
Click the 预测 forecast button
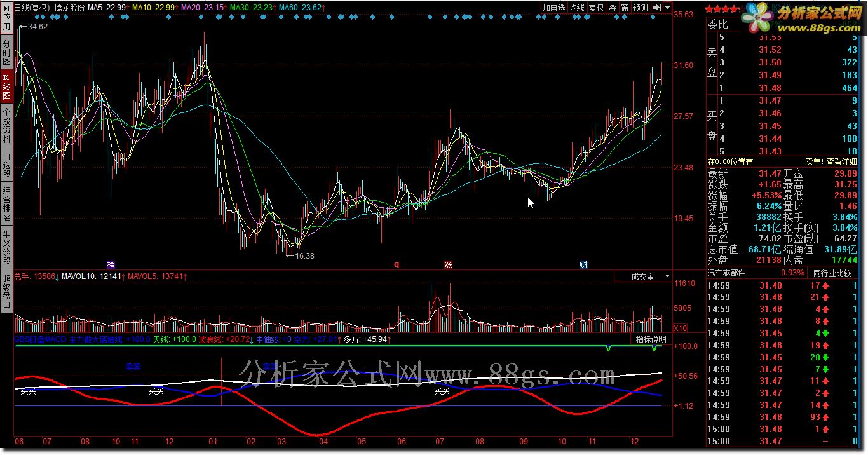[641, 8]
